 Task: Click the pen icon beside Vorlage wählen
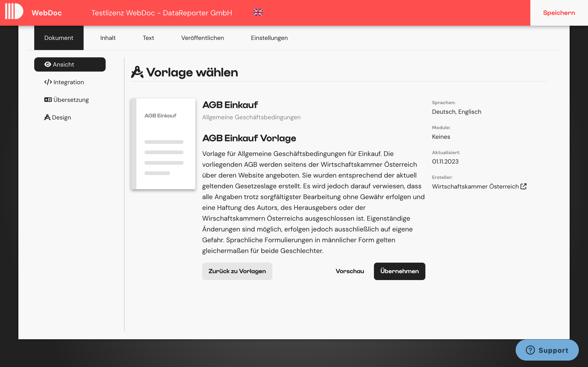point(137,72)
